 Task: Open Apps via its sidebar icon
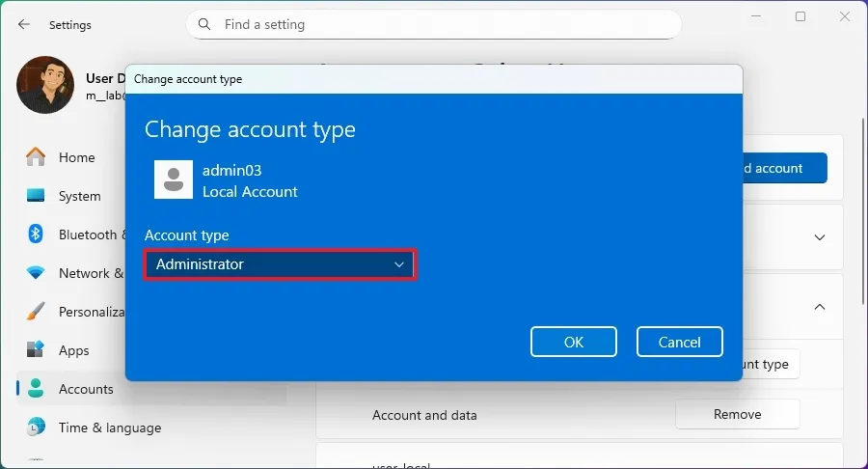click(x=36, y=350)
